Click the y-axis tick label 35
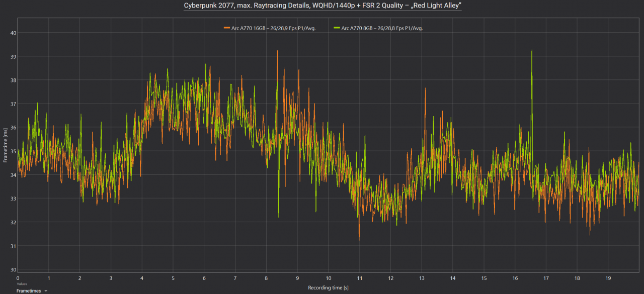This screenshot has height=294, width=644. [x=13, y=151]
